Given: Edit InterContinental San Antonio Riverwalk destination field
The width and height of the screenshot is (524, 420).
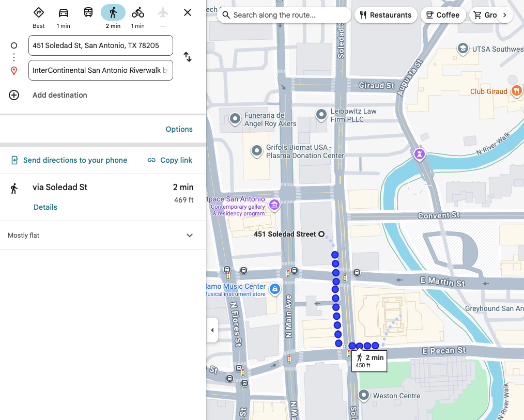Looking at the screenshot, I should (x=101, y=70).
